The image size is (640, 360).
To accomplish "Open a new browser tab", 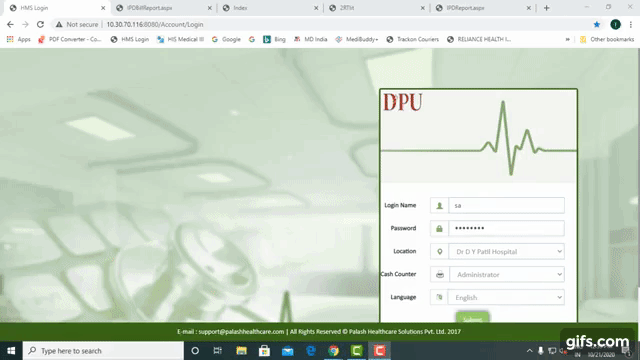I will click(547, 8).
